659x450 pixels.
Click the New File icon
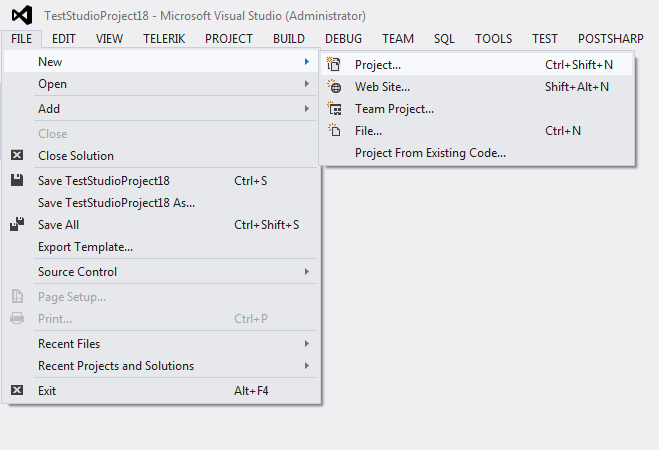click(334, 131)
